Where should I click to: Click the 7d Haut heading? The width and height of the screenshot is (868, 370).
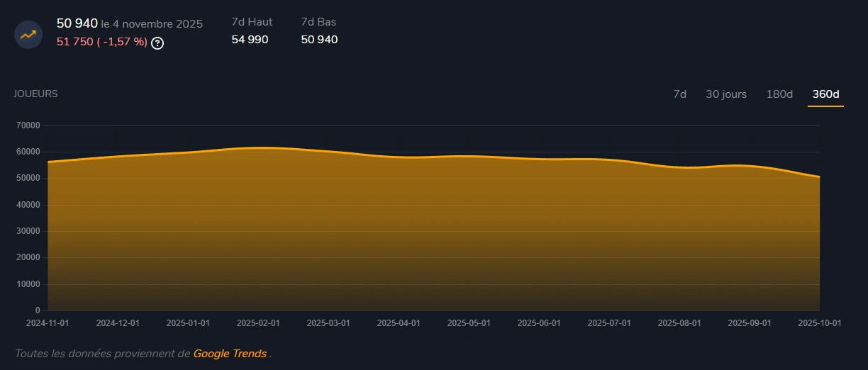(252, 22)
